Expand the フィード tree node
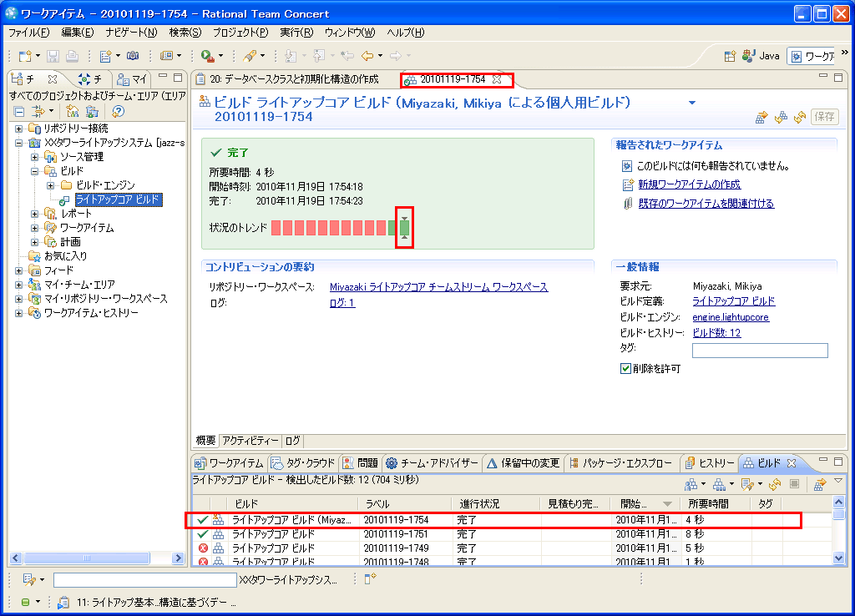Viewport: 855px width, 616px height. coord(19,271)
